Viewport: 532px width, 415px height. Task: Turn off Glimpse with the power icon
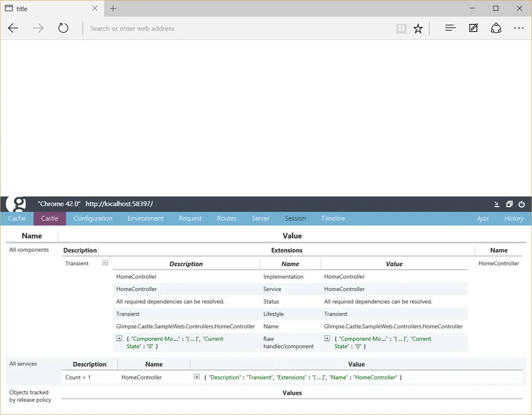(521, 204)
